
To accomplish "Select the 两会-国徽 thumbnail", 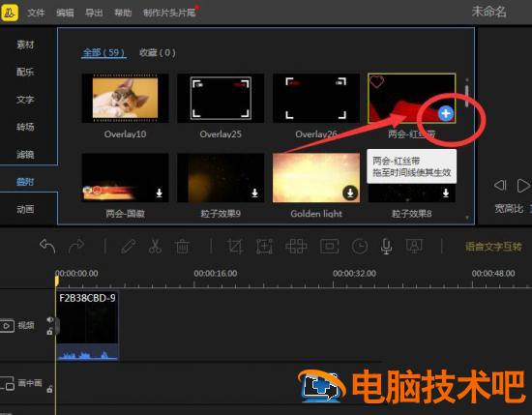I will click(125, 177).
